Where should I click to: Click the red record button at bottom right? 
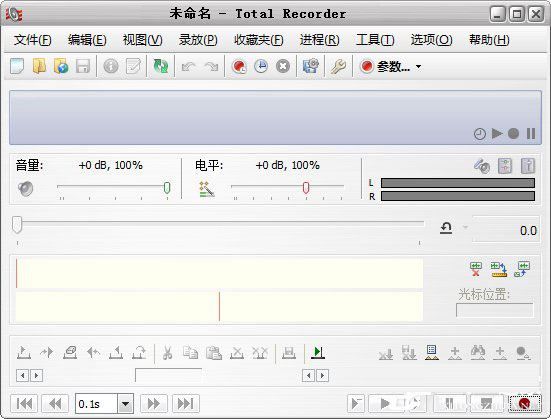click(525, 404)
